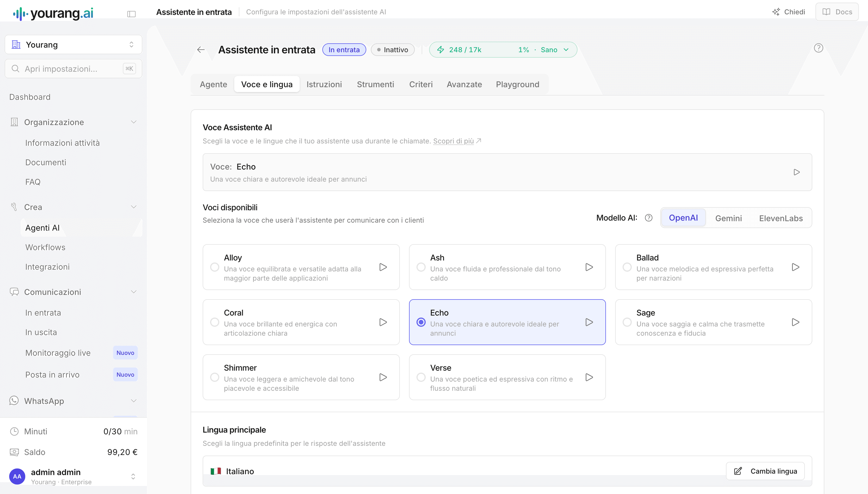
Task: Open the help question mark icon at top right
Action: click(818, 48)
